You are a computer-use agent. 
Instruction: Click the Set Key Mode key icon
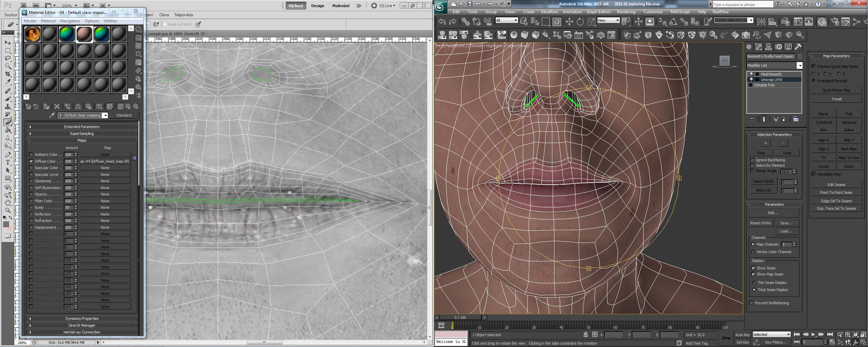[x=726, y=338]
